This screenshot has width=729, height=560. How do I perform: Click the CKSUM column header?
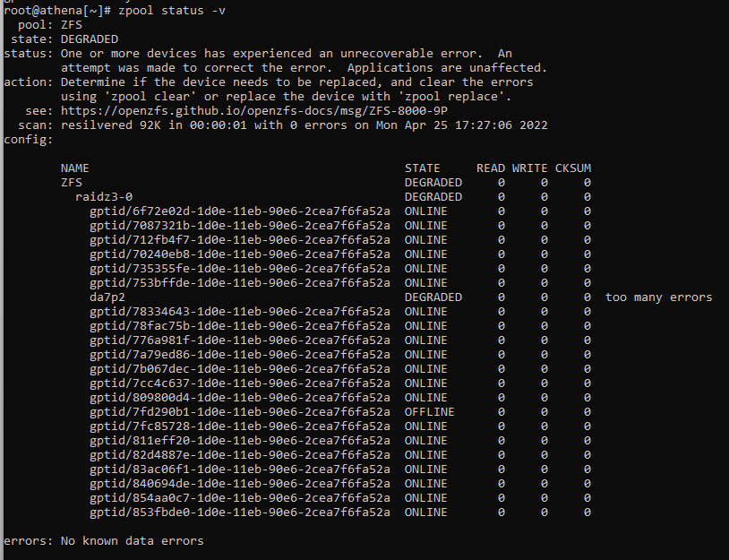(x=572, y=168)
